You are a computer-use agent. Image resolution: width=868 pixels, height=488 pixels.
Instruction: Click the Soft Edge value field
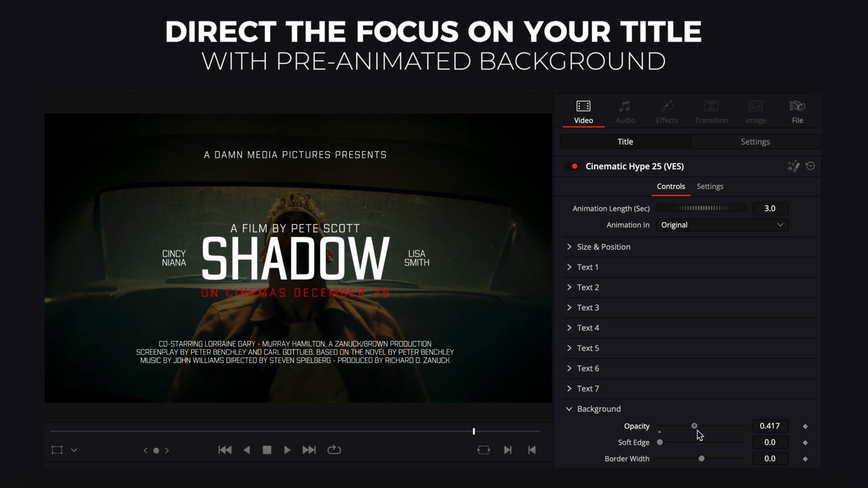770,442
